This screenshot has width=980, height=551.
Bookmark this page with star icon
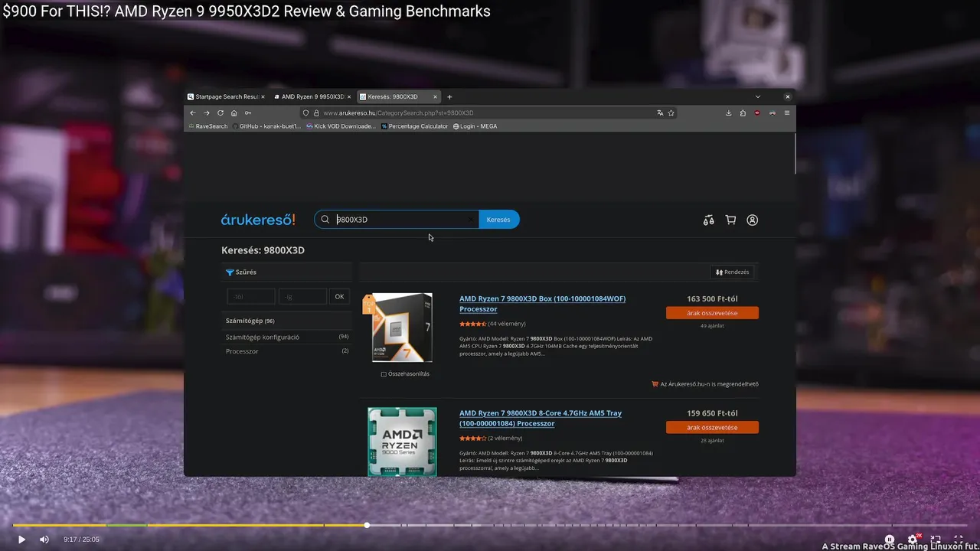(x=671, y=112)
